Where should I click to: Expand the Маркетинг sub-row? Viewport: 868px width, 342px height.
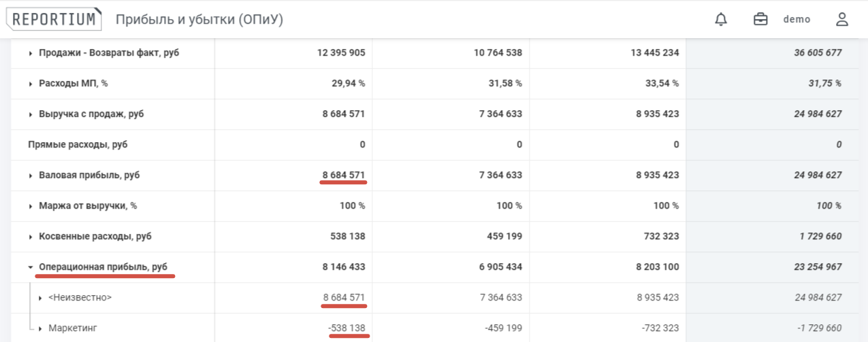(x=41, y=328)
